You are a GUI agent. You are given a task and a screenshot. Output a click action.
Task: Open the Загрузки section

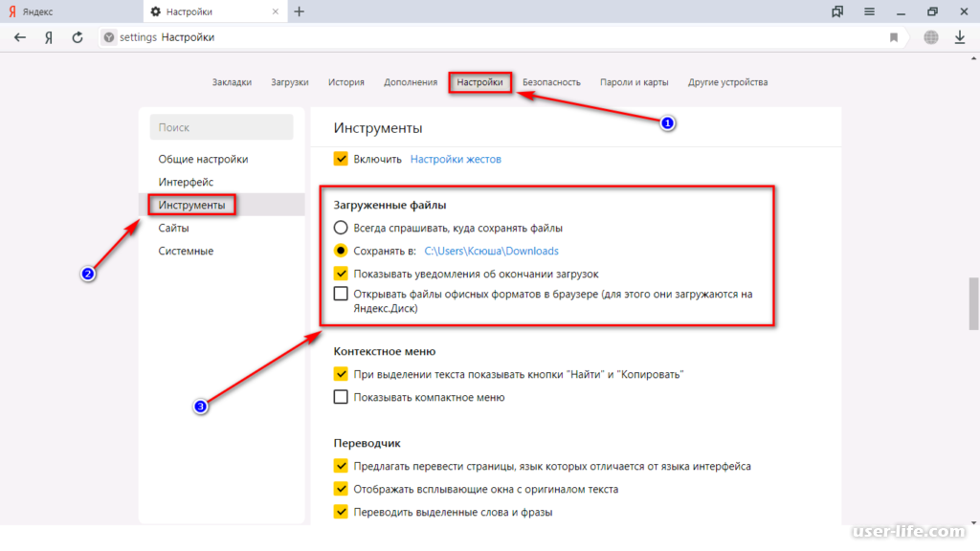tap(290, 82)
